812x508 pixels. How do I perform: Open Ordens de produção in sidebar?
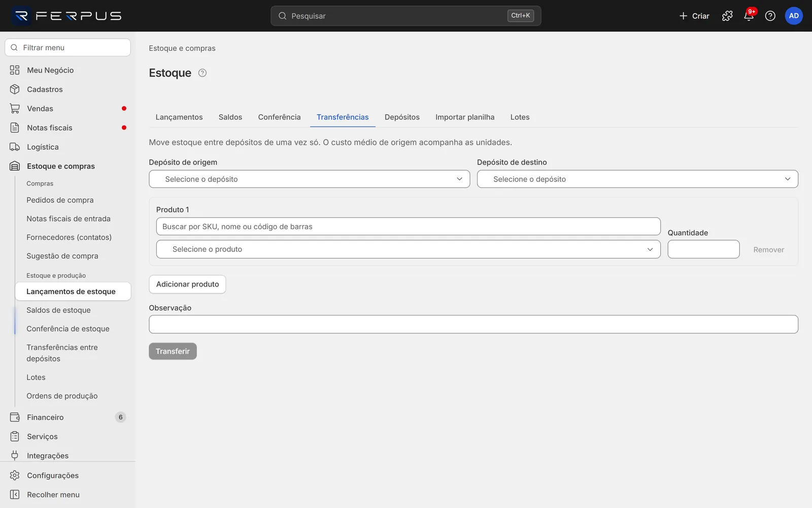[x=62, y=396]
